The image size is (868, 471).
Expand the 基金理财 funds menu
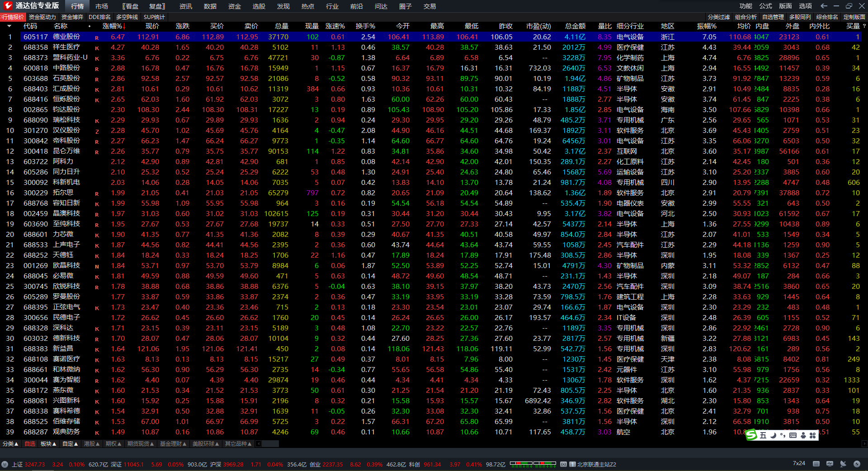(x=173, y=444)
